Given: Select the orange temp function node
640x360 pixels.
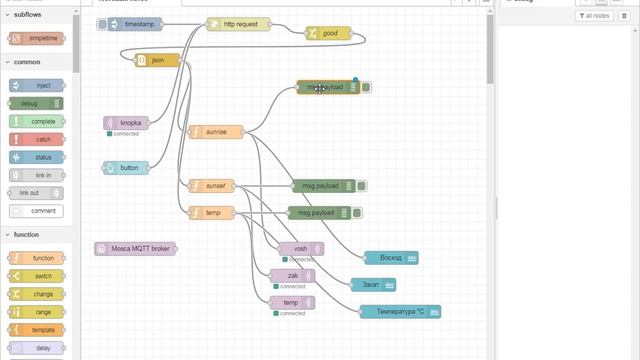Looking at the screenshot, I should point(211,213).
